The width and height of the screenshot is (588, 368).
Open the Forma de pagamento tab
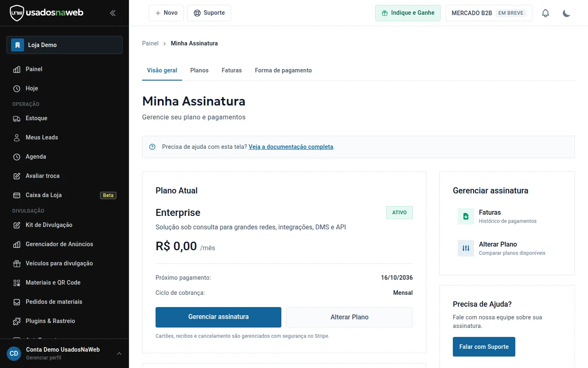283,70
